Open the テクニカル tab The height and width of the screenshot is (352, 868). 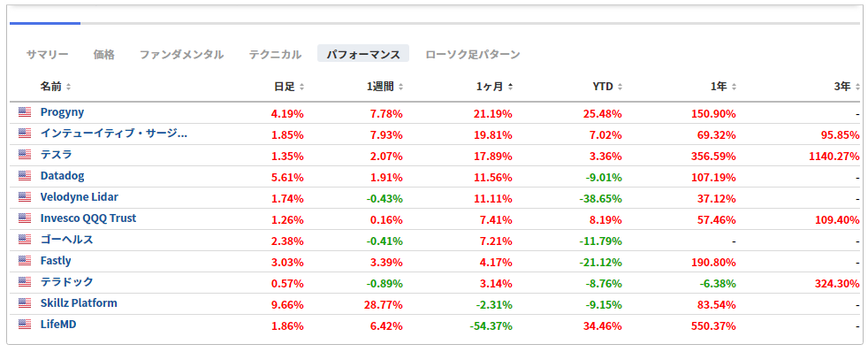coord(275,54)
